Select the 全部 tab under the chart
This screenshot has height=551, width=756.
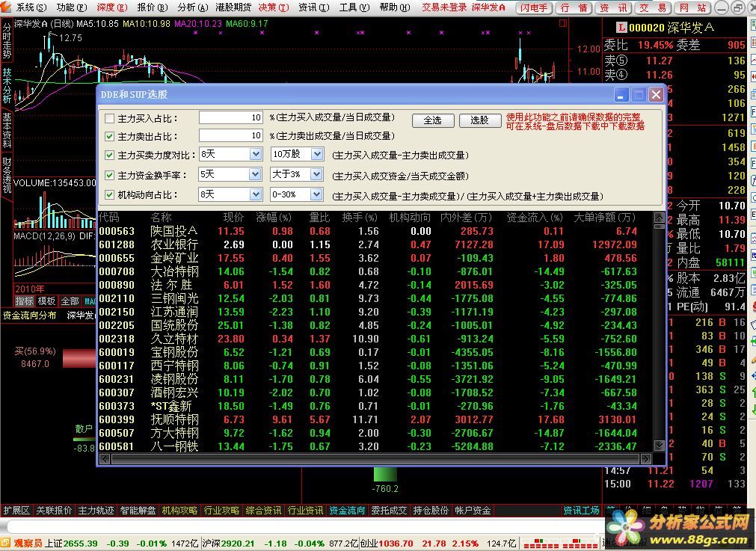[70, 301]
